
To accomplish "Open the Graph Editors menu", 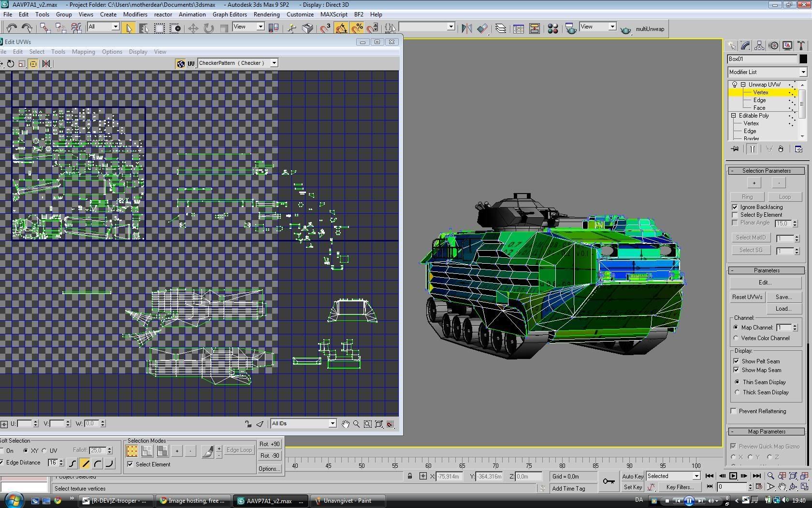I will pos(230,15).
